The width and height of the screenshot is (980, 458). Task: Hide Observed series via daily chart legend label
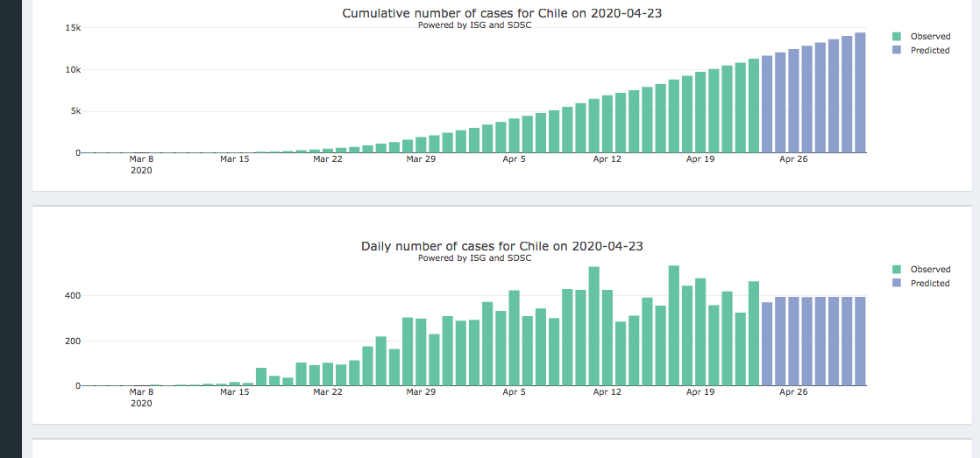point(930,270)
